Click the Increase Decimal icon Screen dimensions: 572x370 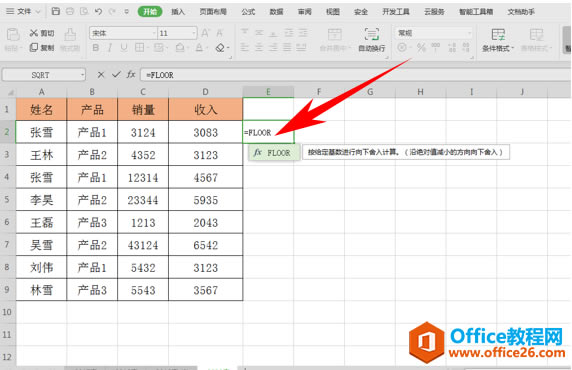pyautogui.click(x=452, y=47)
